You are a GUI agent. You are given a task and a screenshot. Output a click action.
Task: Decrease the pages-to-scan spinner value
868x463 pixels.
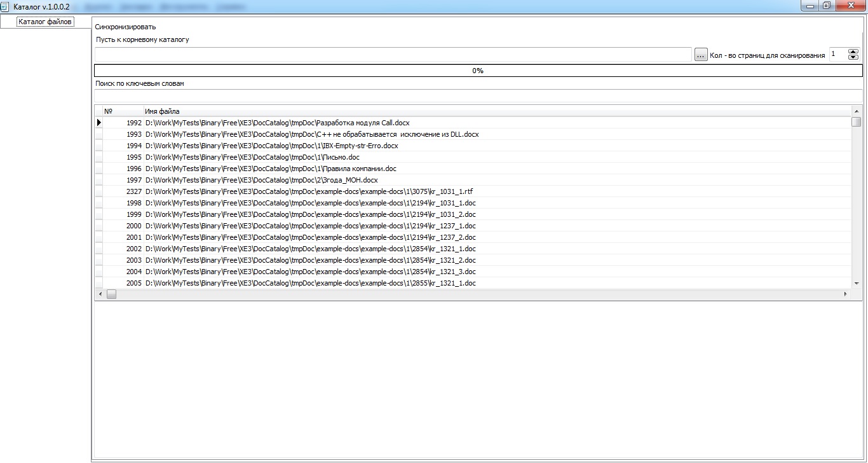click(853, 58)
